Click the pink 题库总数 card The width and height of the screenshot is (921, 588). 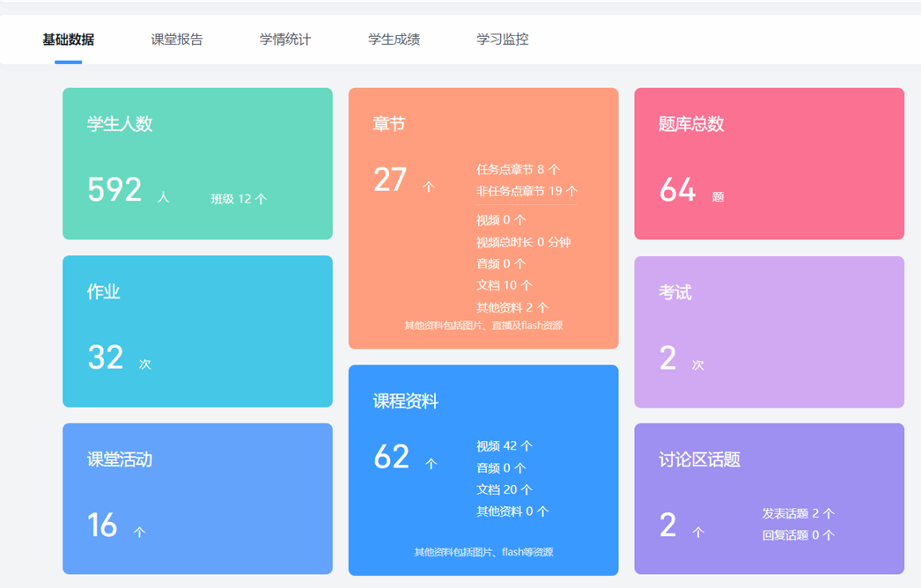[769, 164]
